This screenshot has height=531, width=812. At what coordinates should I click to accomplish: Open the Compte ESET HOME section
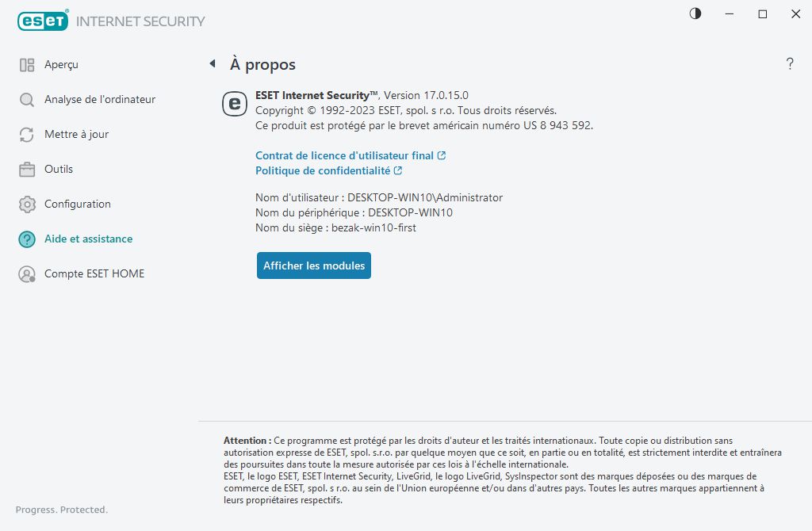28,273
